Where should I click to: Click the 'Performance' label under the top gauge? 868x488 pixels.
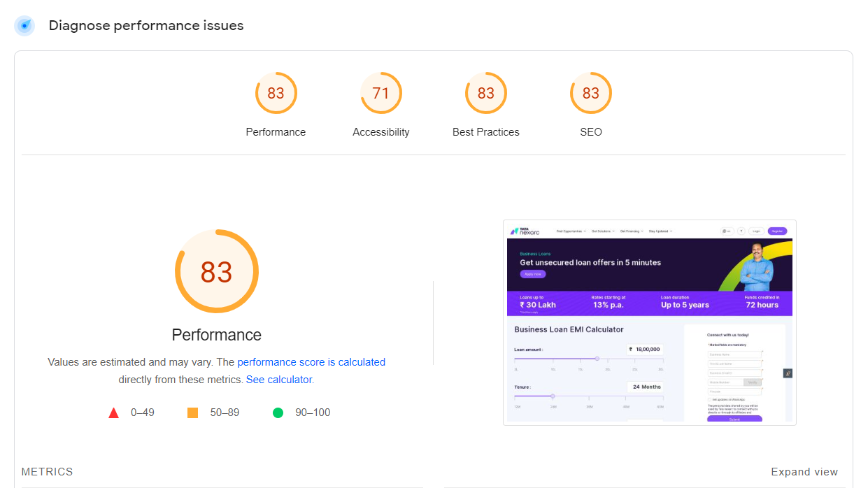pos(276,132)
